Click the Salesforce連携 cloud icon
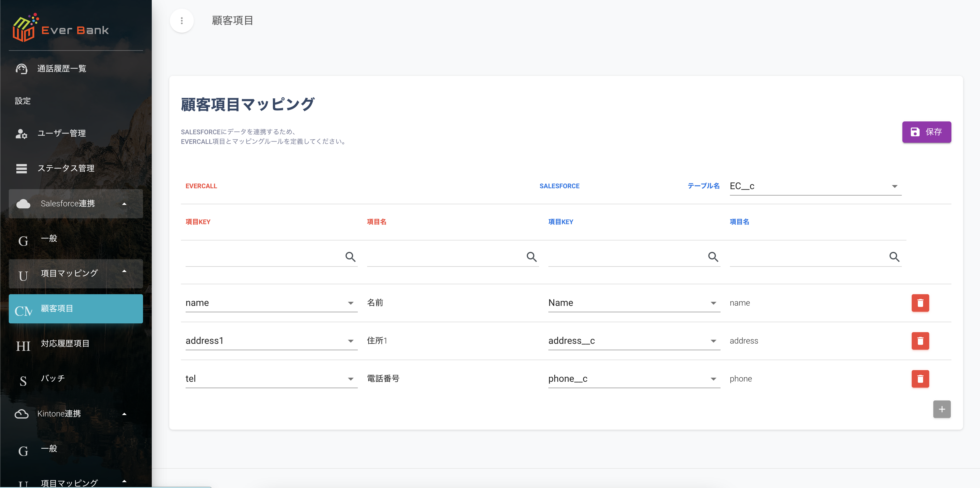Screen dimensions: 980x488 [23, 204]
